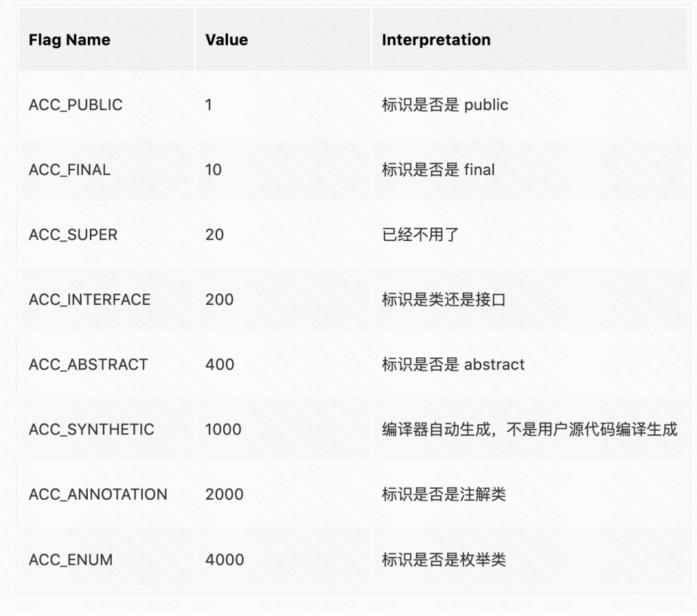Click the value 1000 cell

(x=223, y=429)
